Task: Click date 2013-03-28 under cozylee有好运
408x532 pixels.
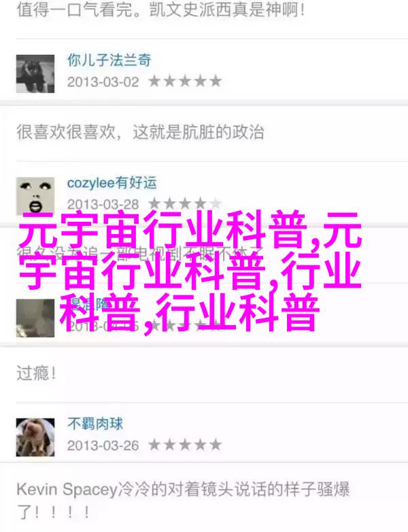Action: 103,204
